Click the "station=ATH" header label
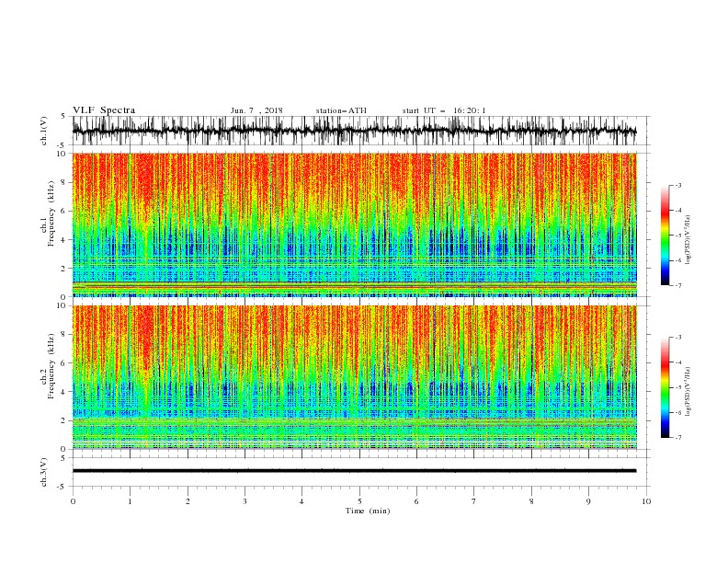This screenshot has height=563, width=728. click(x=341, y=110)
